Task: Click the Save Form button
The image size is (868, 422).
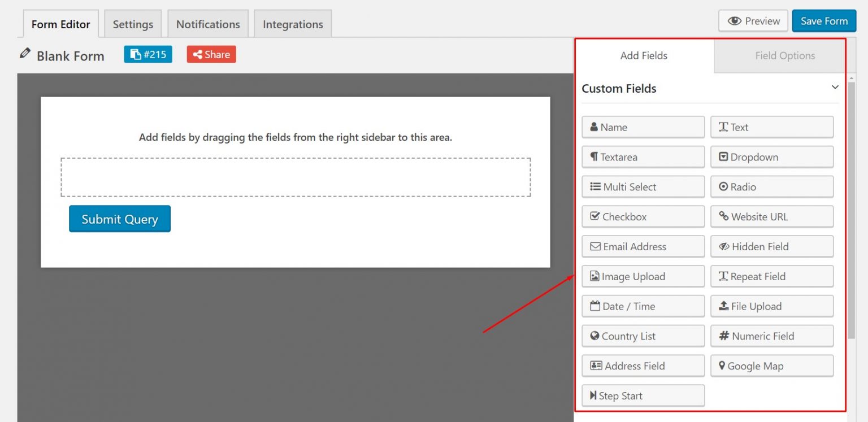Action: pos(824,20)
